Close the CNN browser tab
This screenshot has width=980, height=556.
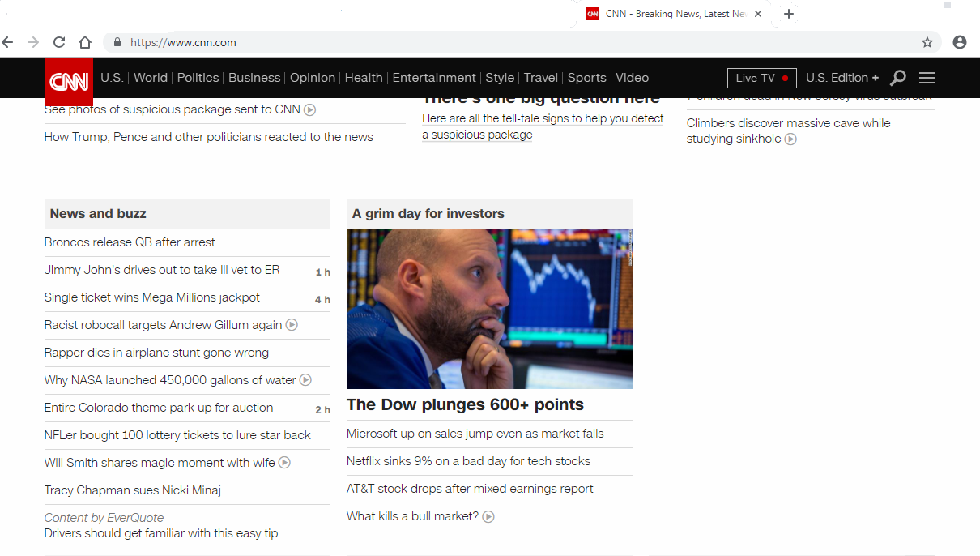pos(758,14)
